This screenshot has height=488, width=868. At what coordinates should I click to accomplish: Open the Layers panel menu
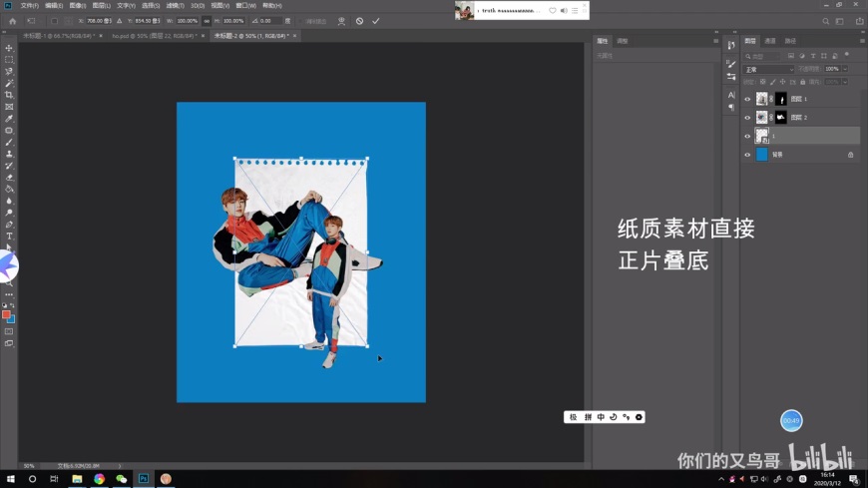(862, 41)
